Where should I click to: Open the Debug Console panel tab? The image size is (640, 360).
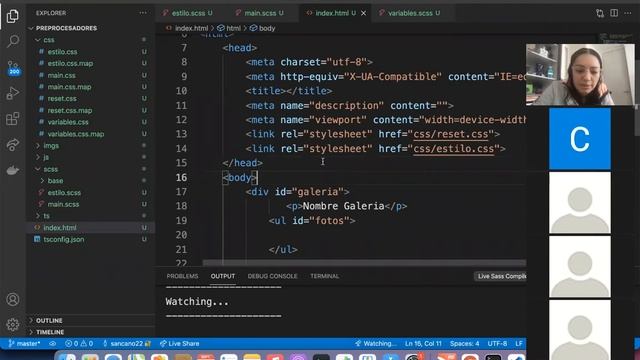pyautogui.click(x=272, y=276)
